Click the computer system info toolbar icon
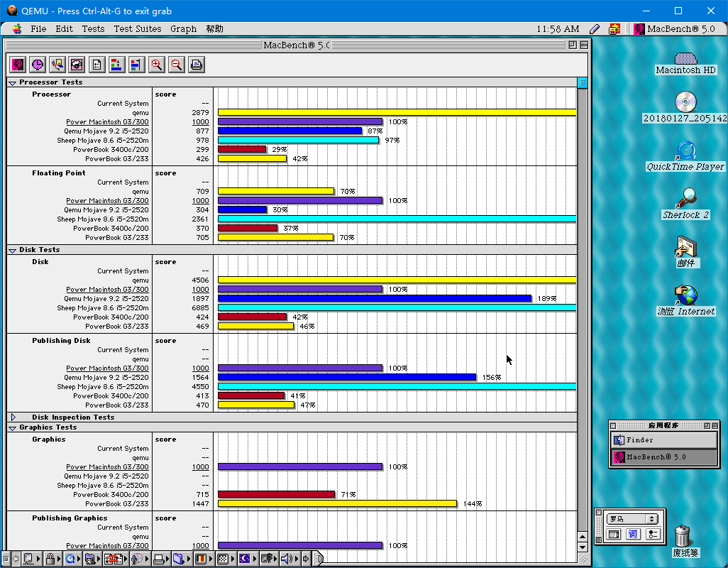This screenshot has width=728, height=568. 57,65
